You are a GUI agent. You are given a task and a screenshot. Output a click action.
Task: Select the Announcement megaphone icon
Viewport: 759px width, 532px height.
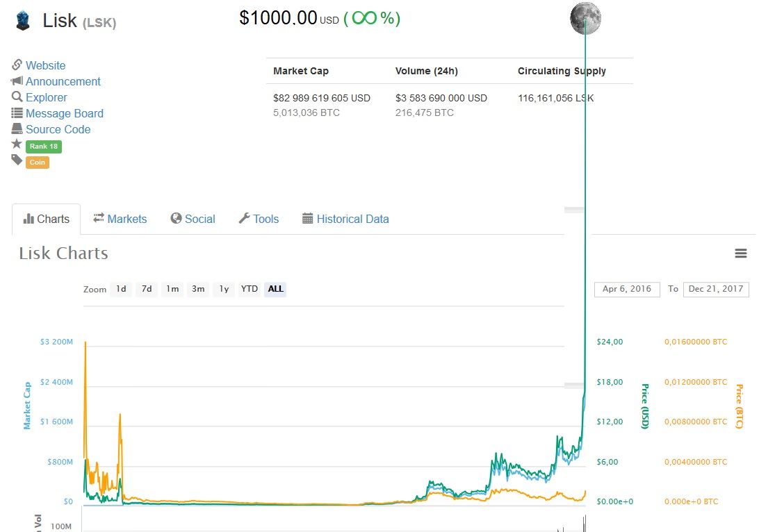(x=17, y=81)
